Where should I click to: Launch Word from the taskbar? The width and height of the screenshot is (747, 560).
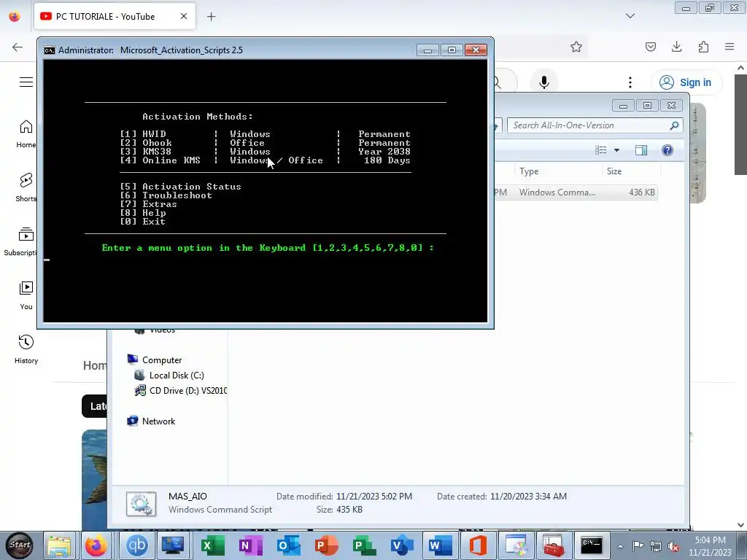[x=440, y=545]
